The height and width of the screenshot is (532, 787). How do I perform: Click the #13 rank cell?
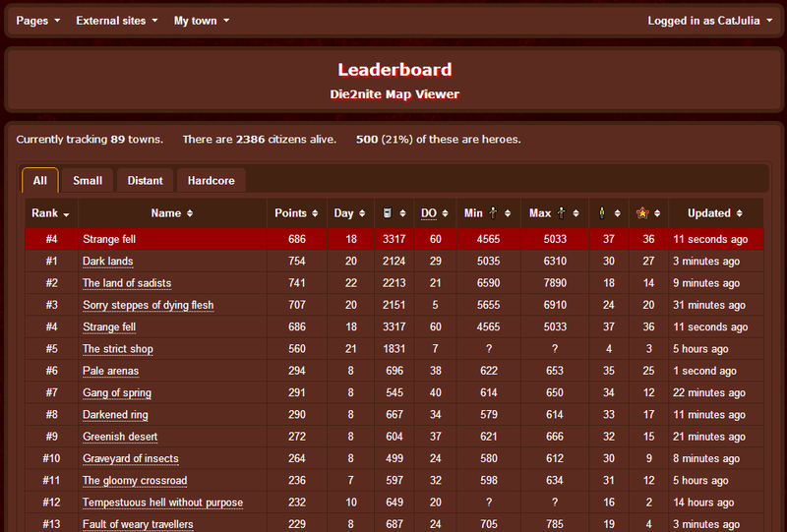(x=51, y=524)
